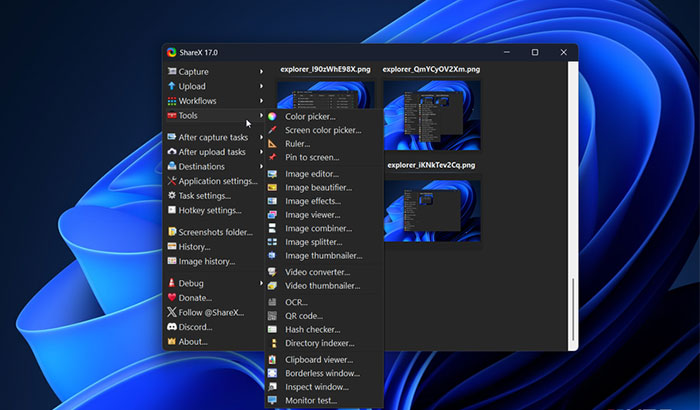Click the Color picker rainbow icon
The image size is (700, 410).
coord(272,117)
